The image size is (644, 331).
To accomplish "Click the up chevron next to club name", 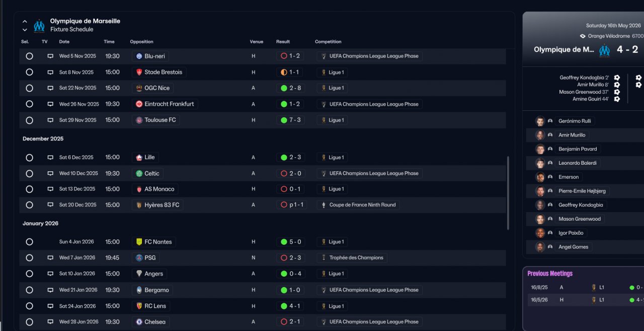I will [x=25, y=22].
